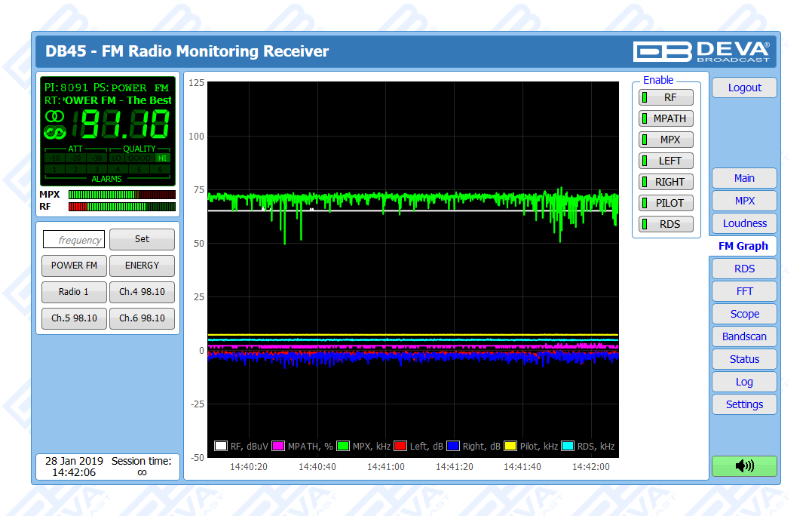Select the POWER FM preset

click(74, 266)
